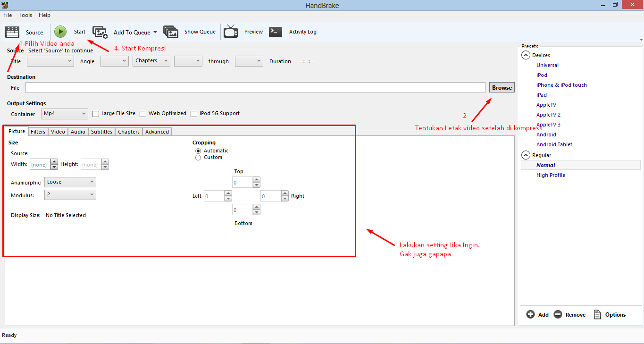Click the Top crop value field
This screenshot has width=644, height=344.
[242, 182]
